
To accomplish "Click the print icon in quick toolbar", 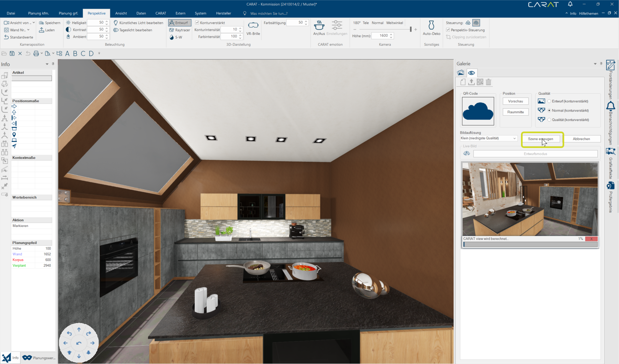I will (36, 54).
